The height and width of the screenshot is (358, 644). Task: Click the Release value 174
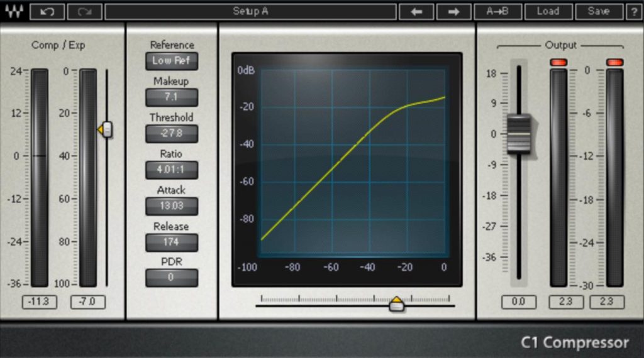pos(172,242)
